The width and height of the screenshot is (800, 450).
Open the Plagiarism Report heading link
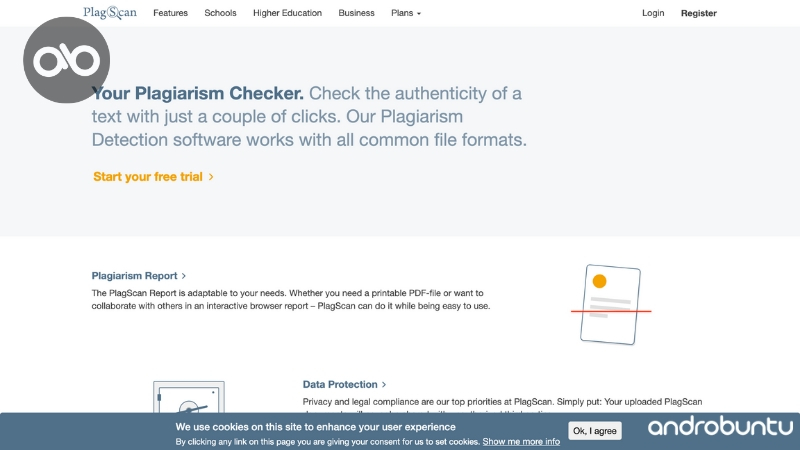(139, 276)
